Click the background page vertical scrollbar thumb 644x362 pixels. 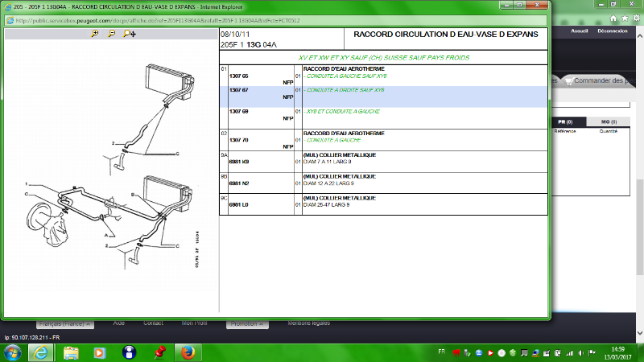point(640,227)
